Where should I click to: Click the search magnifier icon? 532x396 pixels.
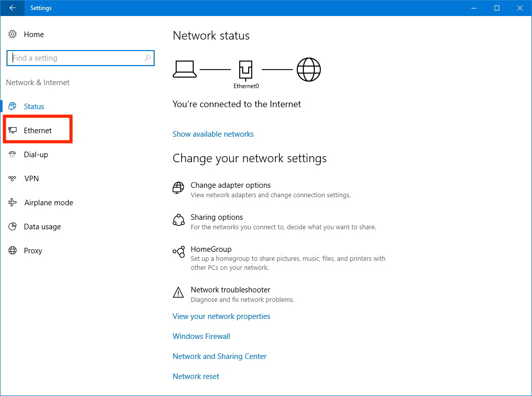(x=147, y=58)
